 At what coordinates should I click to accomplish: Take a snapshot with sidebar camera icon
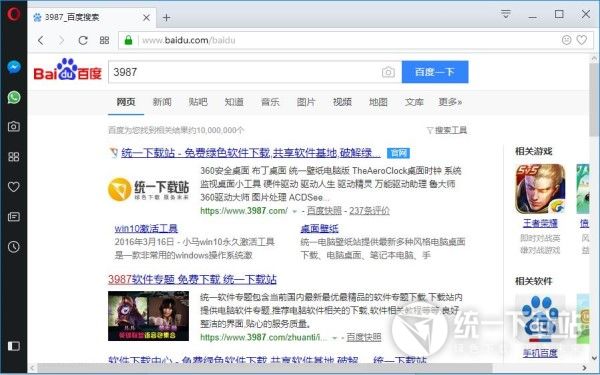click(14, 127)
